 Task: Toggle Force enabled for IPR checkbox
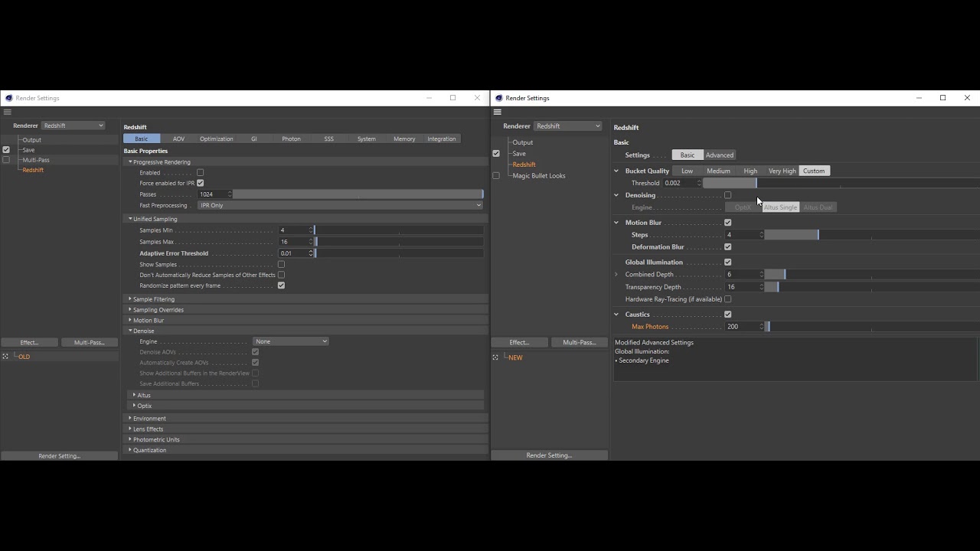201,183
